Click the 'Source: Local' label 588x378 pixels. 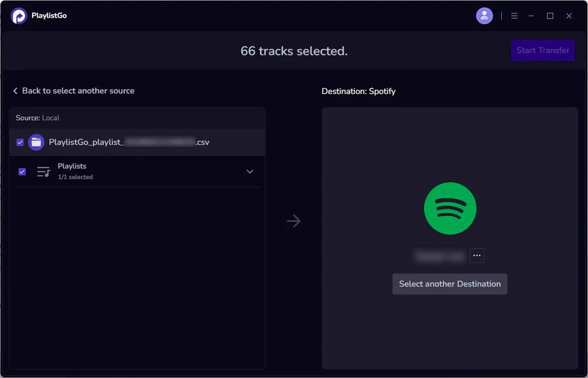37,118
